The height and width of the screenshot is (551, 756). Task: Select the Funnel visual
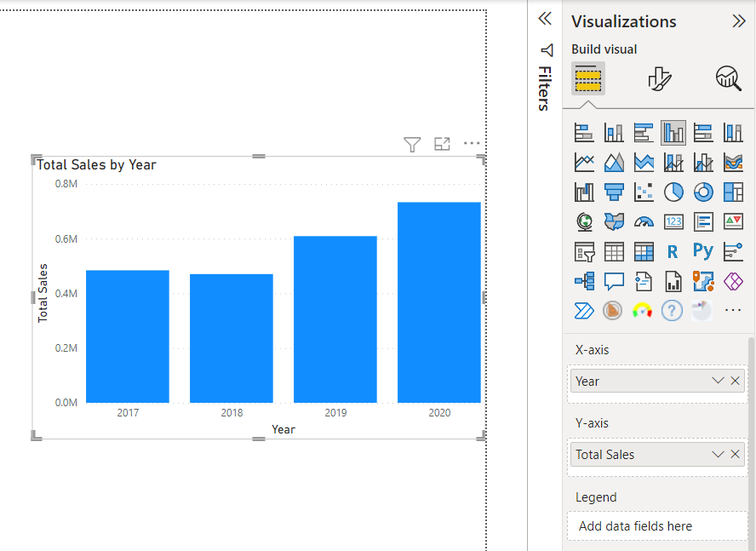(x=614, y=192)
